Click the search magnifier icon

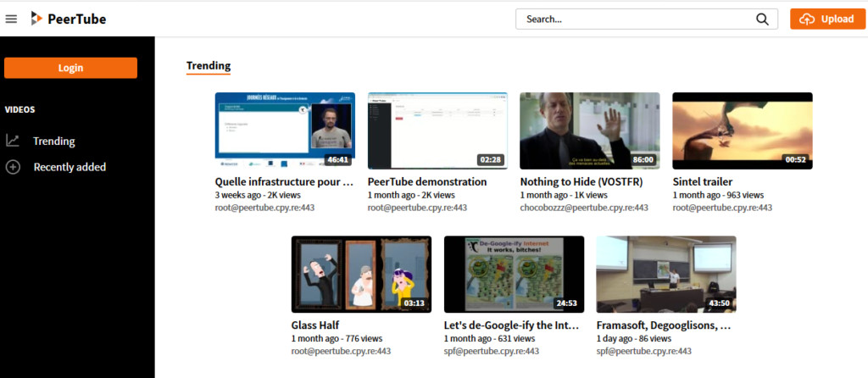762,19
